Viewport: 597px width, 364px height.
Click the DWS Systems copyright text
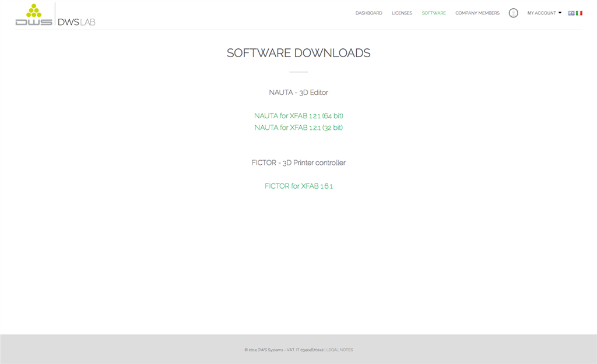283,350
